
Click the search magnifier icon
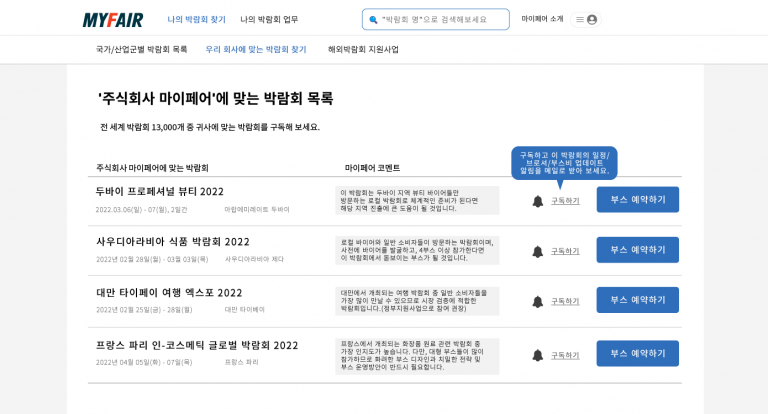point(374,19)
